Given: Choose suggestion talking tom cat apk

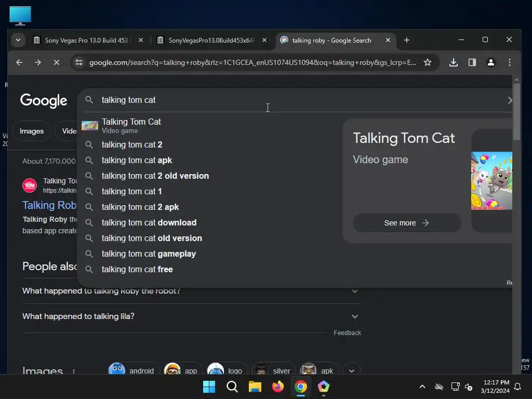Looking at the screenshot, I should pyautogui.click(x=137, y=160).
